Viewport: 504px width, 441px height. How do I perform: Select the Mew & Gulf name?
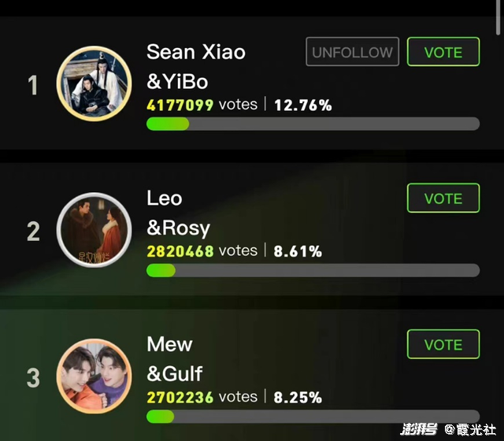point(175,359)
